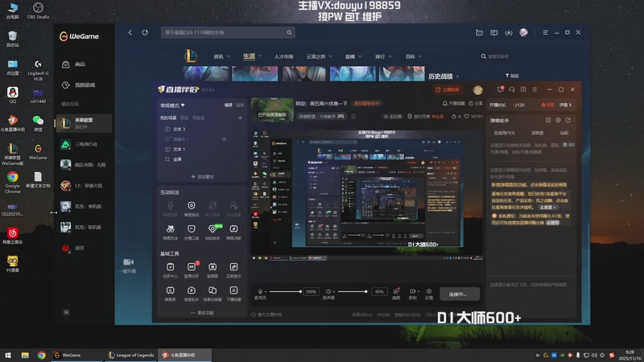The image size is (644, 362).
Task: Expand 更多功能 tools
Action: click(x=202, y=313)
